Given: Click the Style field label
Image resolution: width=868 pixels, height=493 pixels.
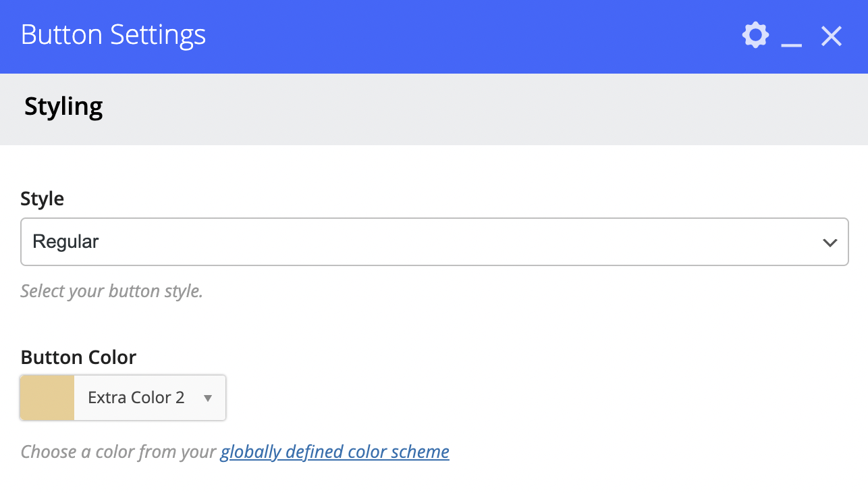Looking at the screenshot, I should (43, 199).
